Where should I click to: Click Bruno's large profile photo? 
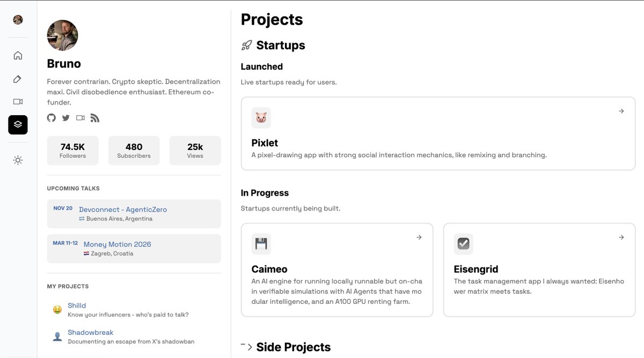coord(63,35)
